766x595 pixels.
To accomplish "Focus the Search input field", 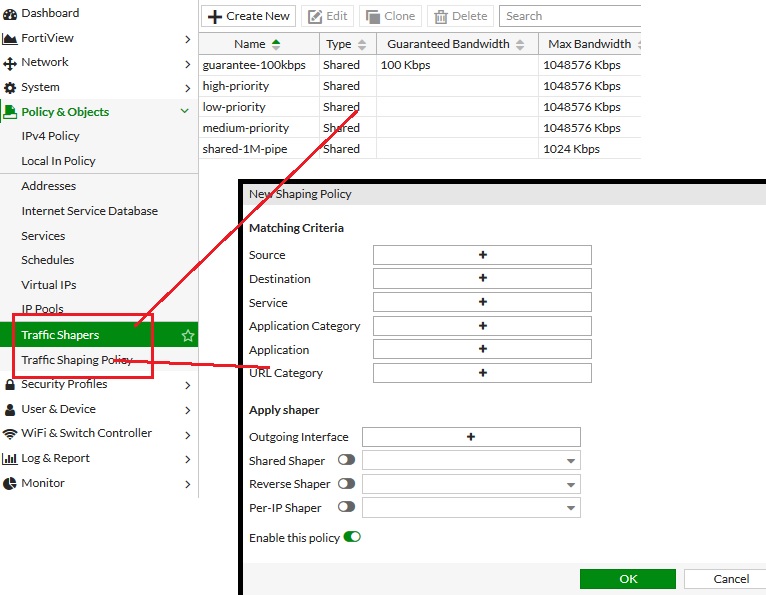I will click(570, 16).
